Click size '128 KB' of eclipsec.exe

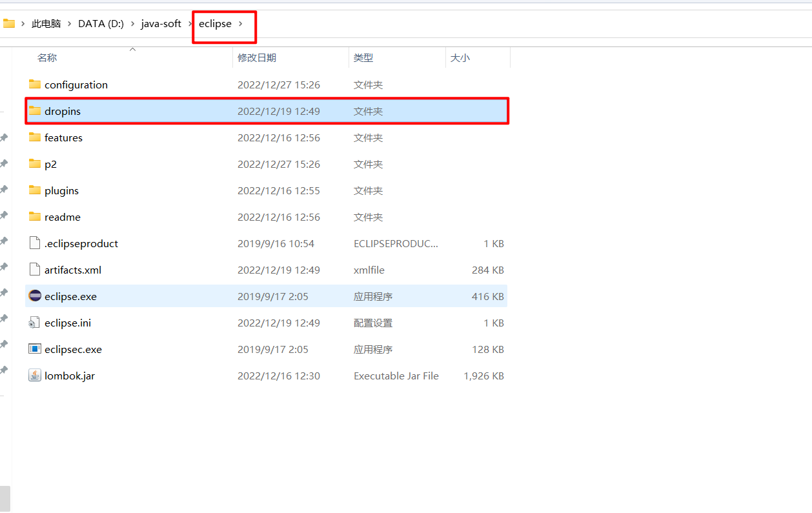click(x=488, y=349)
